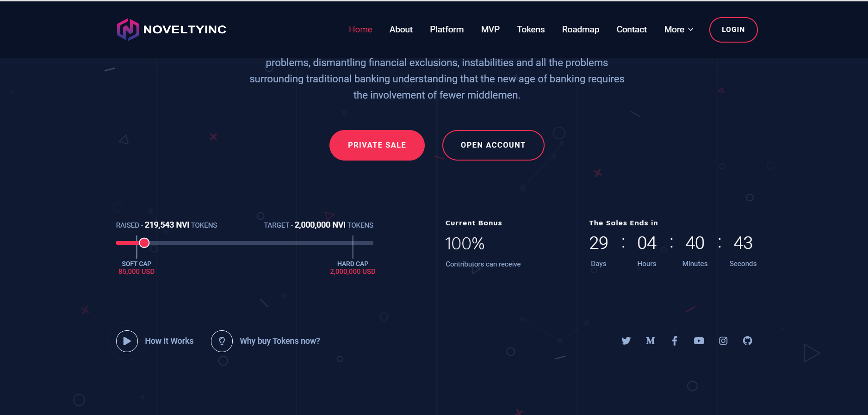Visit the Facebook page icon
The width and height of the screenshot is (868, 415).
point(675,341)
